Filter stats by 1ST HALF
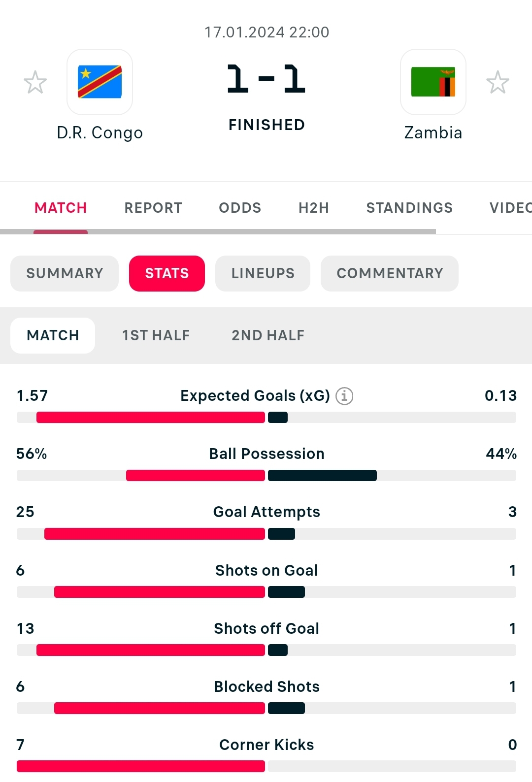Image resolution: width=532 pixels, height=782 pixels. (156, 335)
